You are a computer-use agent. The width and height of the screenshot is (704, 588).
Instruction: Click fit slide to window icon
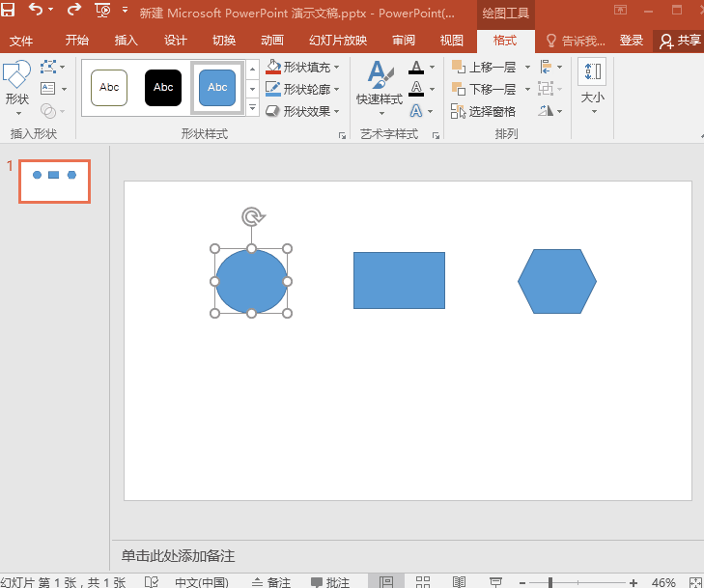click(694, 581)
